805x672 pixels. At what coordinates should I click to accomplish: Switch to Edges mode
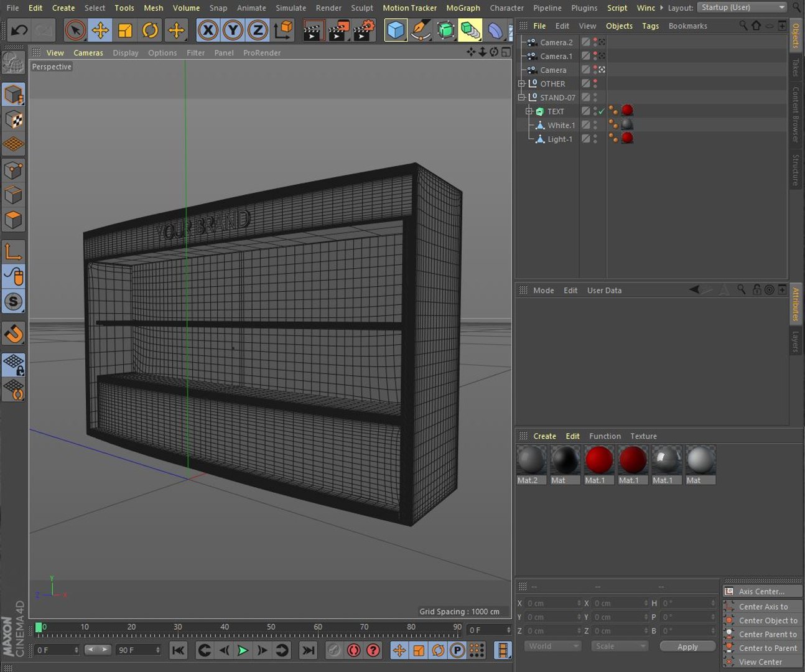tap(14, 195)
